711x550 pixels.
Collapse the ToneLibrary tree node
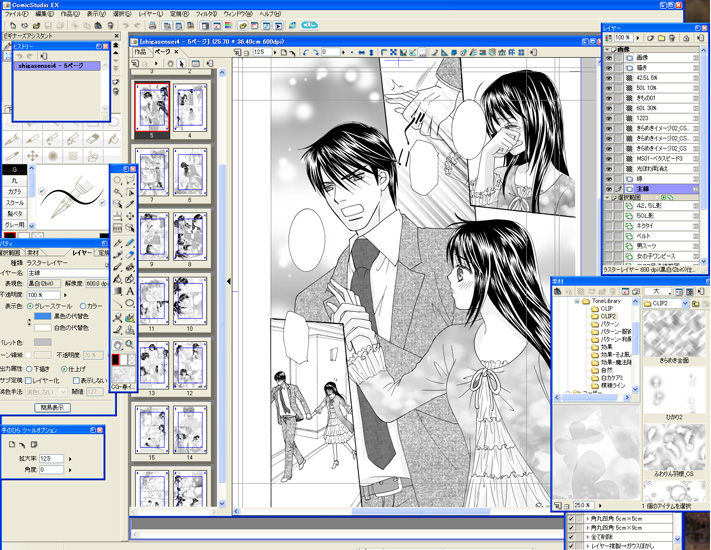577,301
